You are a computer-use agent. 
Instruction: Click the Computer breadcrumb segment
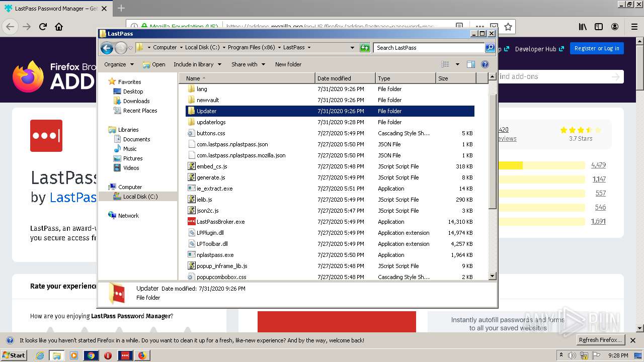click(x=165, y=47)
